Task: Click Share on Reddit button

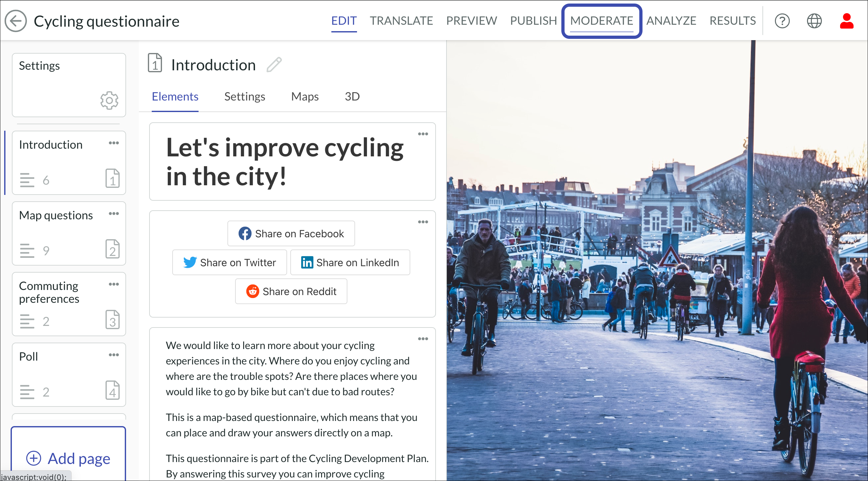Action: pyautogui.click(x=291, y=292)
